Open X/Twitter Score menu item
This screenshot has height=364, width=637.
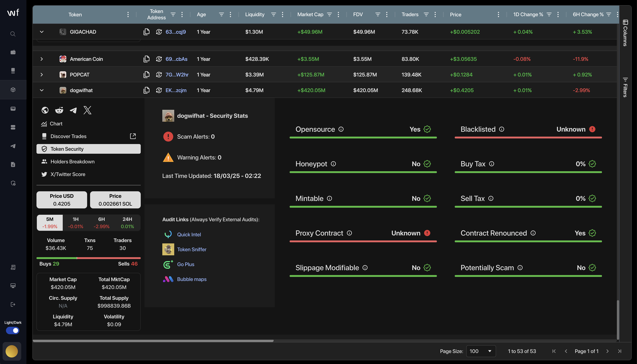[x=68, y=174]
